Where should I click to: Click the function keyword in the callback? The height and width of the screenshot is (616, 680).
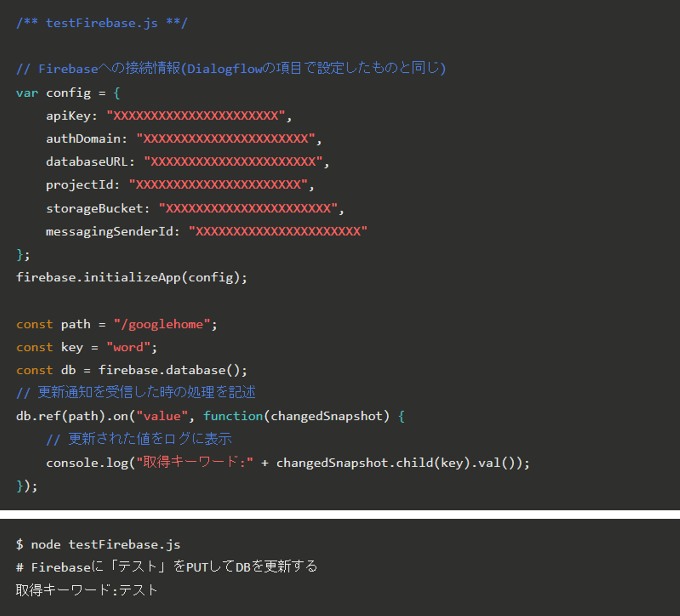(x=233, y=416)
